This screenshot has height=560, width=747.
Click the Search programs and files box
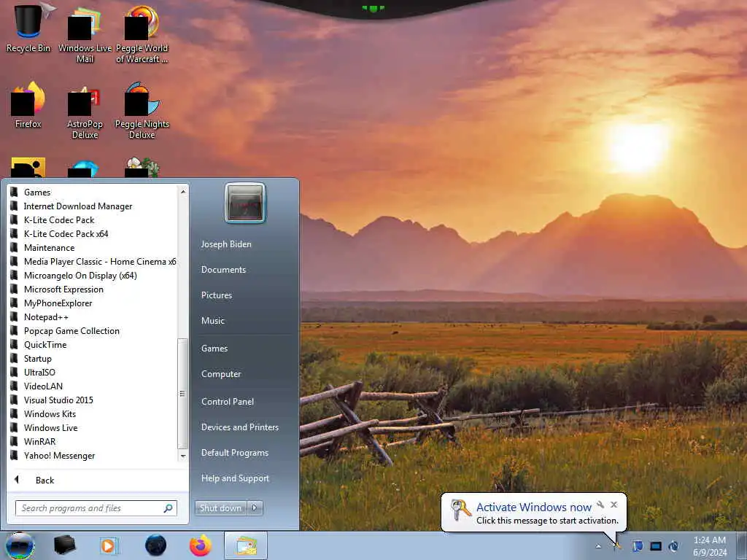pyautogui.click(x=96, y=508)
